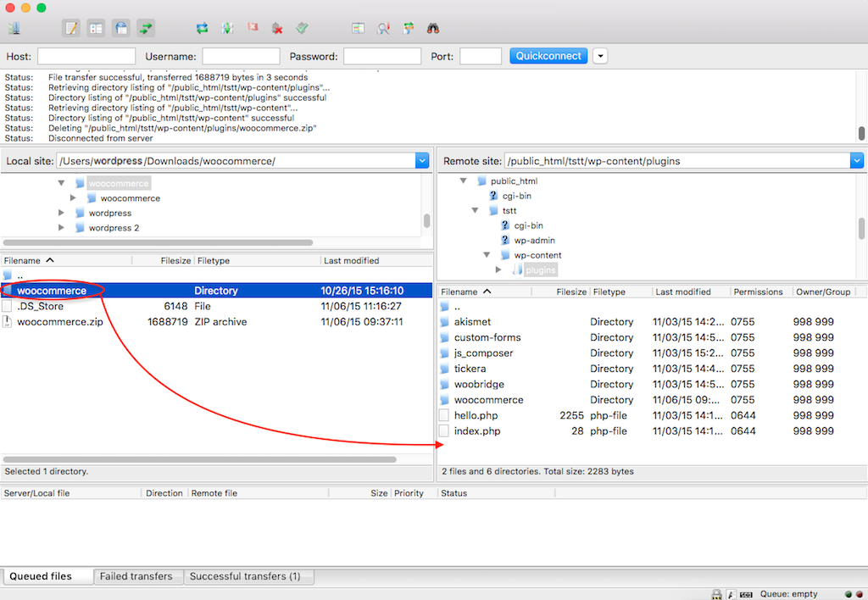This screenshot has width=868, height=600.
Task: Click the Username input field
Action: pos(241,56)
